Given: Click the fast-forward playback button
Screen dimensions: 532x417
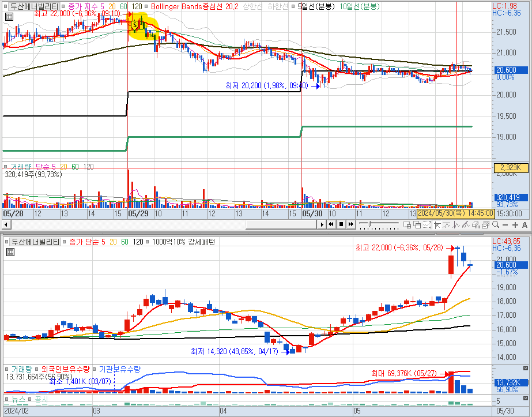Looking at the screenshot, I should tap(351, 224).
